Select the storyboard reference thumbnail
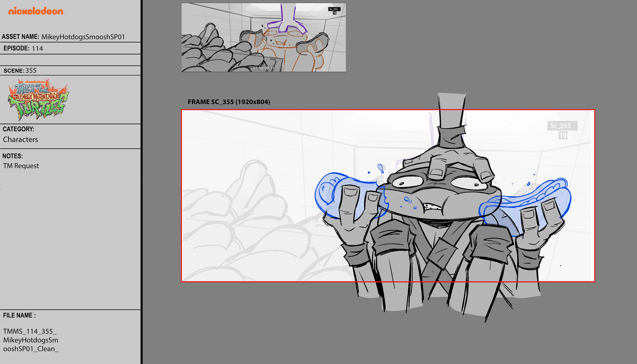This screenshot has height=364, width=637. point(263,37)
